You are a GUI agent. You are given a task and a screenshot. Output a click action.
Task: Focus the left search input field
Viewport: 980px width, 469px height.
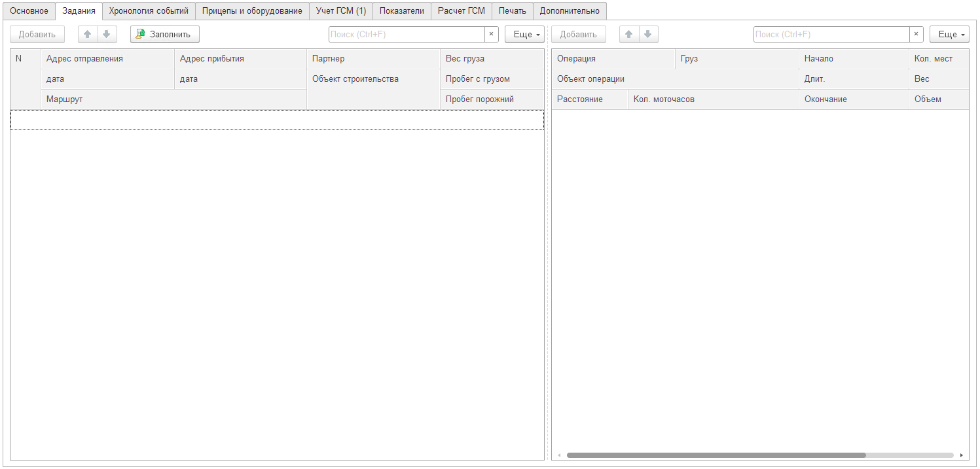(x=406, y=34)
